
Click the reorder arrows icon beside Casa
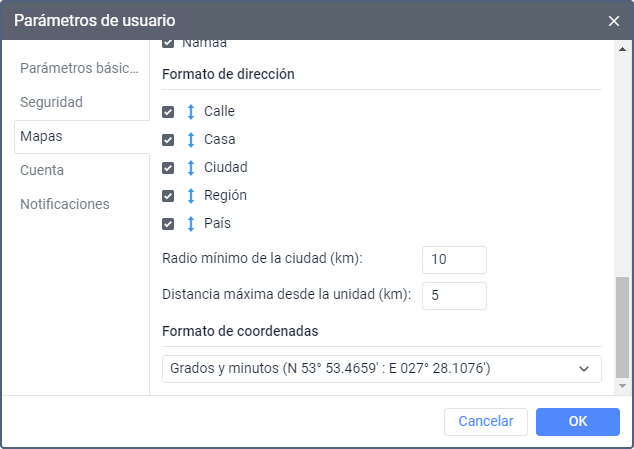click(x=190, y=140)
